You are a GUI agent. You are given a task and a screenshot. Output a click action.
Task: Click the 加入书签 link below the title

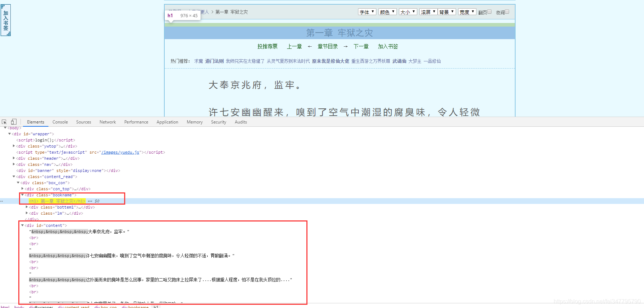[388, 46]
